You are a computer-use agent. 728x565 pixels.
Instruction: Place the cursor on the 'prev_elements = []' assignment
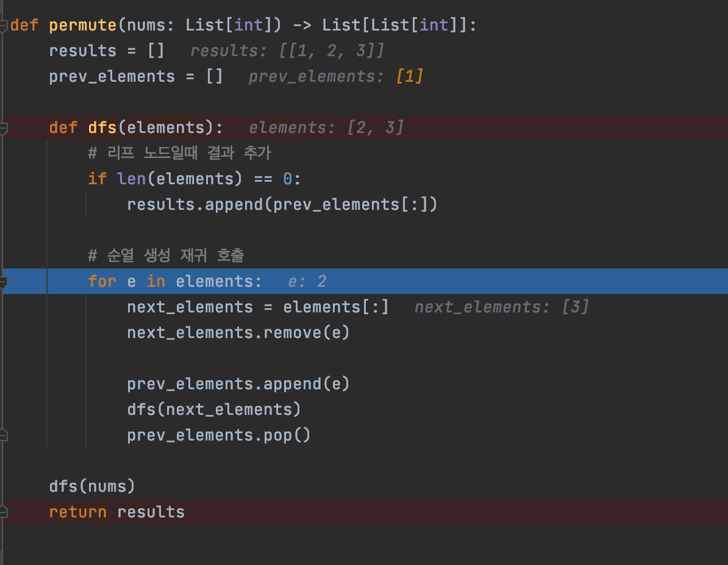(136, 76)
